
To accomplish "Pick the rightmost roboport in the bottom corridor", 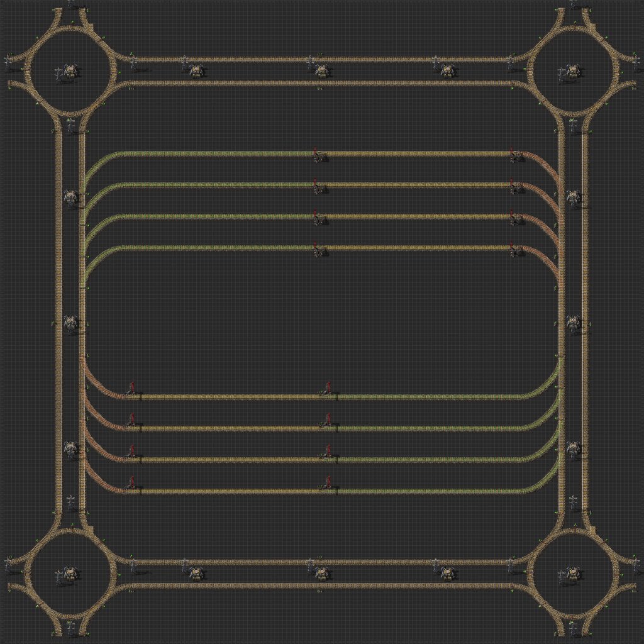I will (x=448, y=574).
